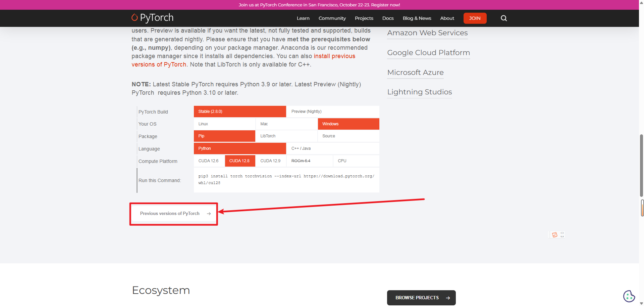
Task: Open the Amazon Web Services link
Action: click(427, 33)
